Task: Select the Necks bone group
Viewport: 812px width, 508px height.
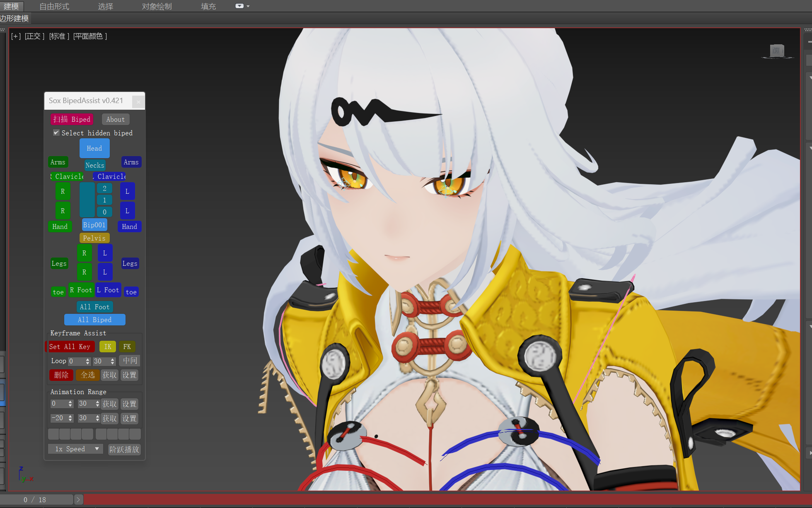Action: click(94, 165)
